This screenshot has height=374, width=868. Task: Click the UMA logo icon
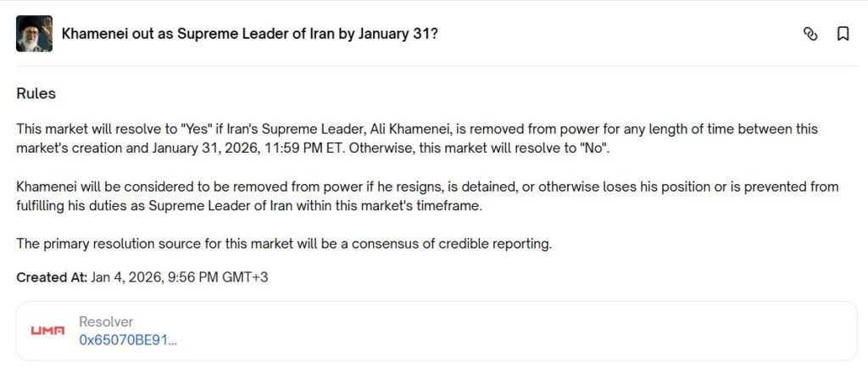(x=47, y=331)
